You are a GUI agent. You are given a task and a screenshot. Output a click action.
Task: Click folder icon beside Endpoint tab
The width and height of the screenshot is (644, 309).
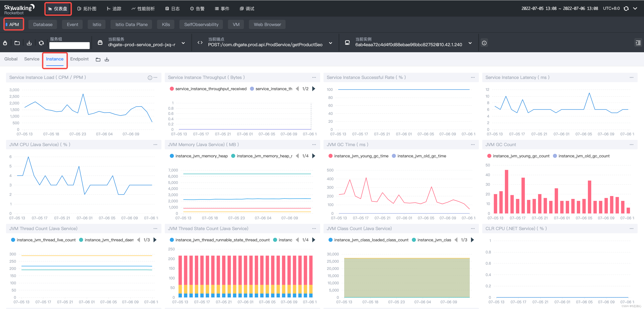(98, 59)
